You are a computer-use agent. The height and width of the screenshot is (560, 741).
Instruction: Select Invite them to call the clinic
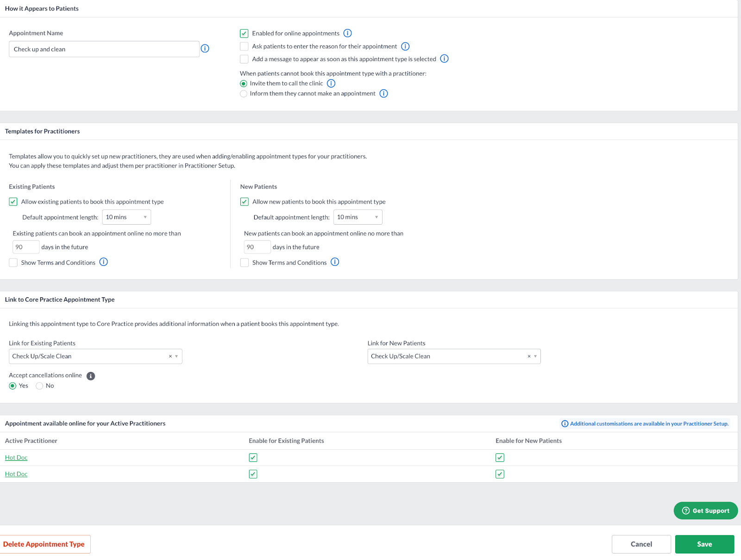[x=244, y=84]
